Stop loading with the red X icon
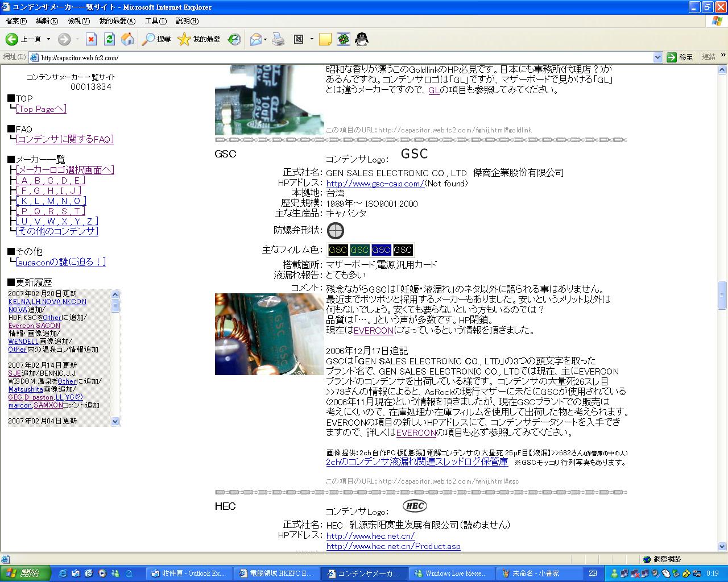The image size is (728, 582). 91,39
